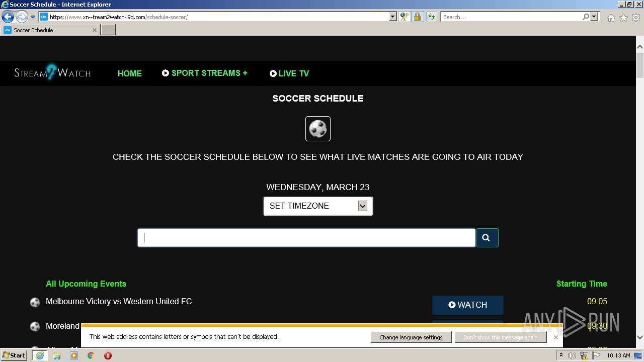Open the SPORT STREAMS + menu

click(205, 73)
